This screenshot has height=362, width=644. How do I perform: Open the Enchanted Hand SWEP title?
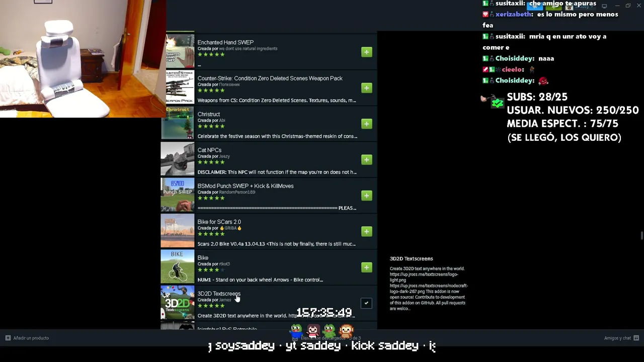tap(225, 43)
